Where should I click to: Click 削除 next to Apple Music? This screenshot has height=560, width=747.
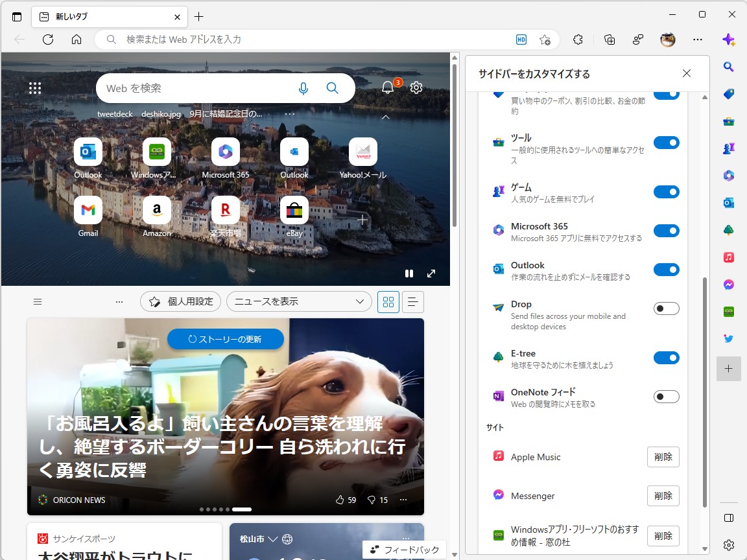[663, 456]
